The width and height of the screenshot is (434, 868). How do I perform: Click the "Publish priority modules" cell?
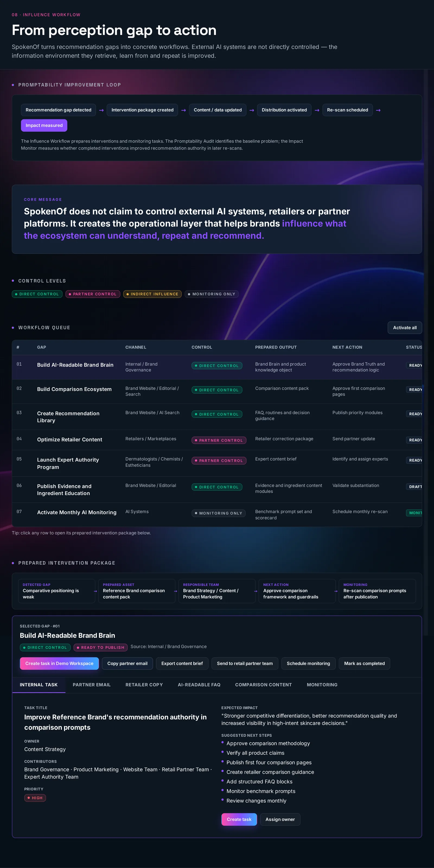358,412
